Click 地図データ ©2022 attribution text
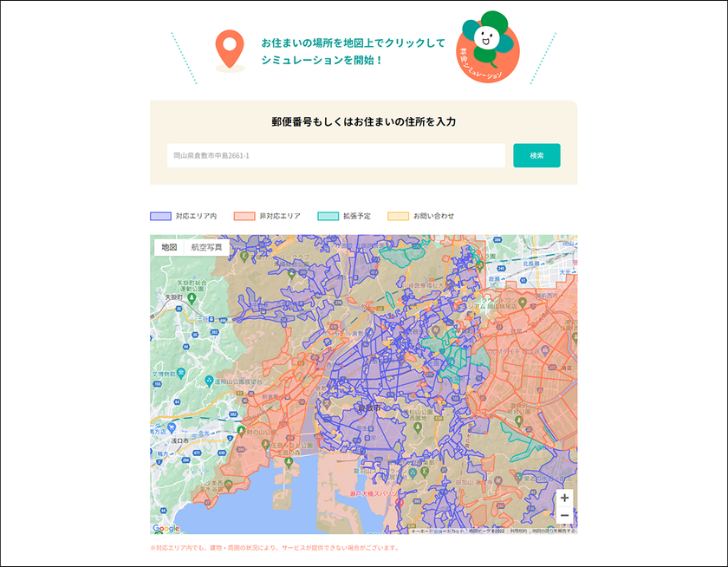The width and height of the screenshot is (728, 567). 486,531
